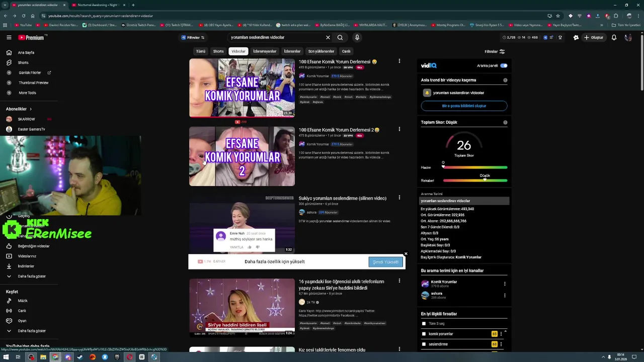The image size is (644, 362).
Task: Open Thumbnail Preview in the sidebar
Action: (33, 82)
